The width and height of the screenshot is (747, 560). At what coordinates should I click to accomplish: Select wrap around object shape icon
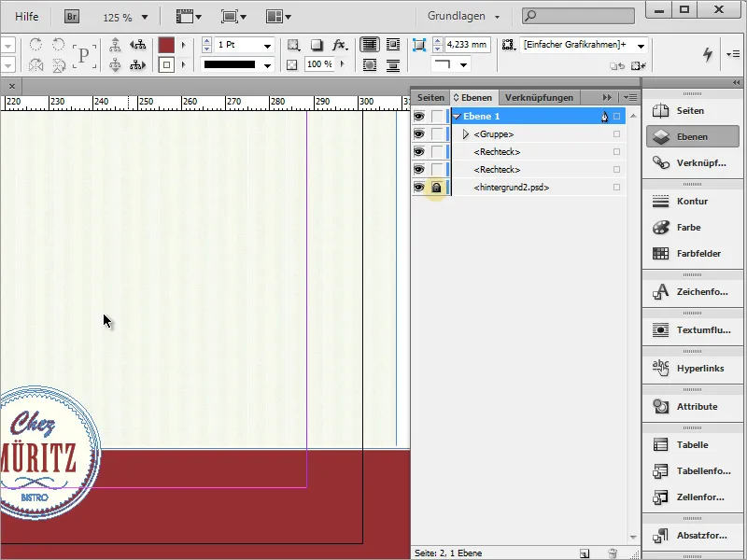point(369,64)
